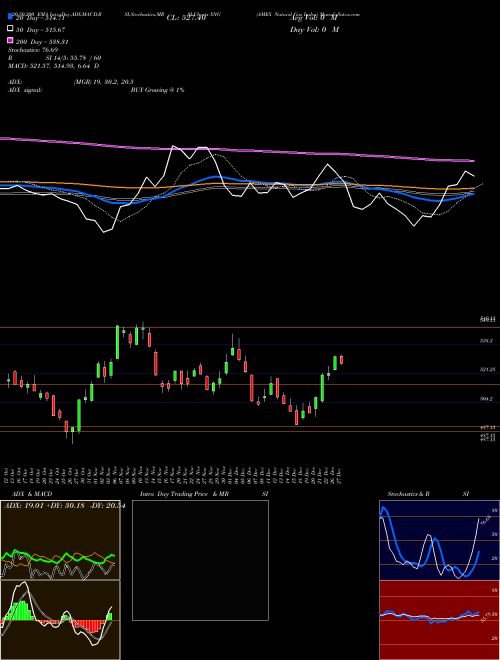Image resolution: width=500 pixels, height=660 pixels.
Task: Click the orange moving average line
Action: [237, 186]
